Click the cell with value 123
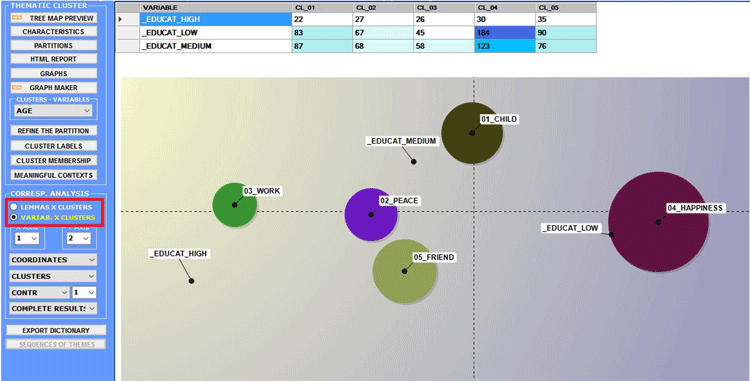Viewport: 750px width, 381px height. (505, 46)
